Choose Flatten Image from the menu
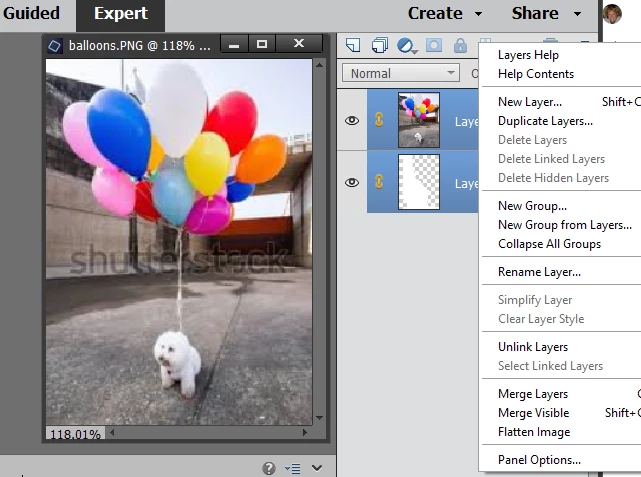 coord(534,432)
